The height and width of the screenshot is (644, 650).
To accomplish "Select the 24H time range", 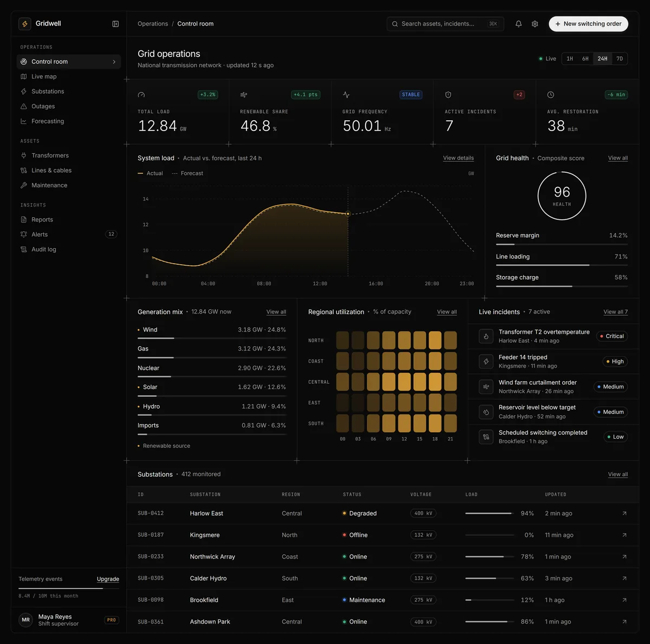I will [x=602, y=58].
